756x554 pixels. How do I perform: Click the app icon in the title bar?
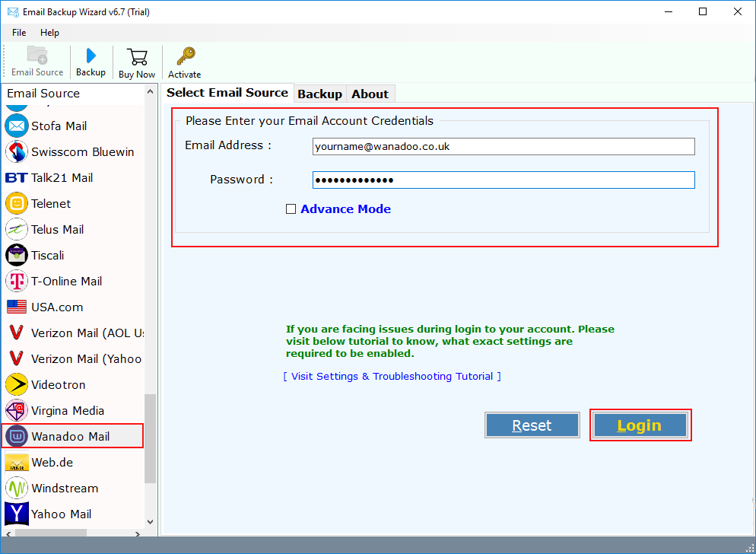tap(12, 12)
